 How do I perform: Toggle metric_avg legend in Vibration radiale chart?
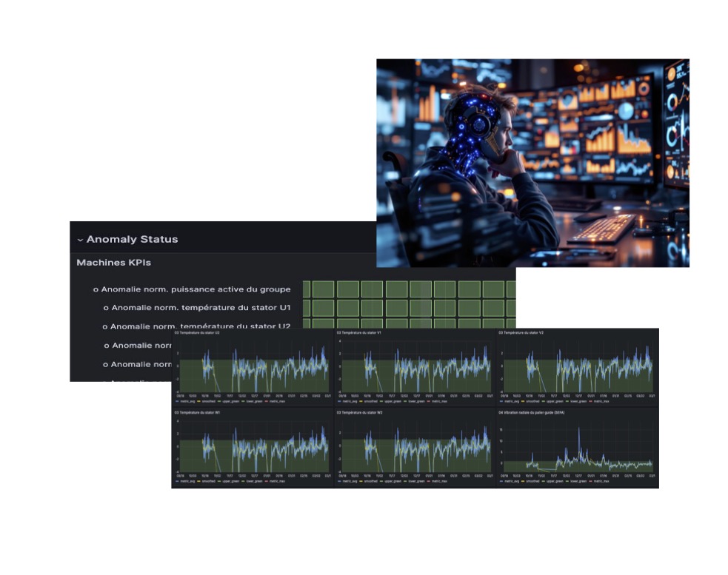coord(510,481)
